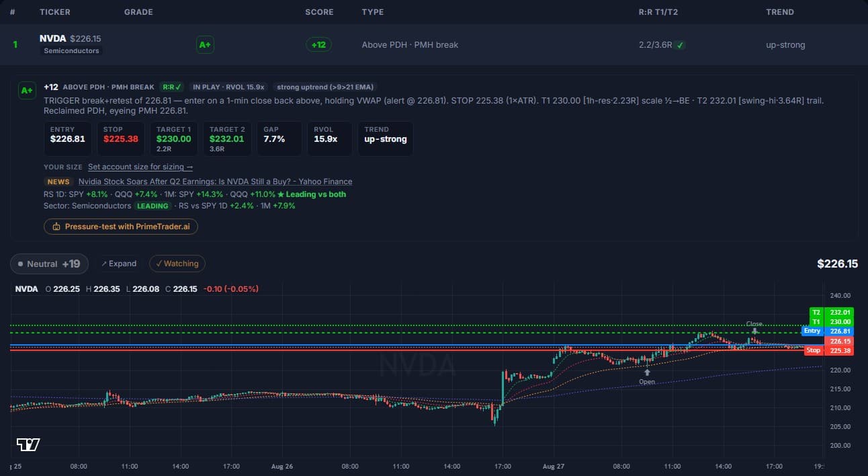Click the Semiconductors sector tag

pyautogui.click(x=71, y=51)
